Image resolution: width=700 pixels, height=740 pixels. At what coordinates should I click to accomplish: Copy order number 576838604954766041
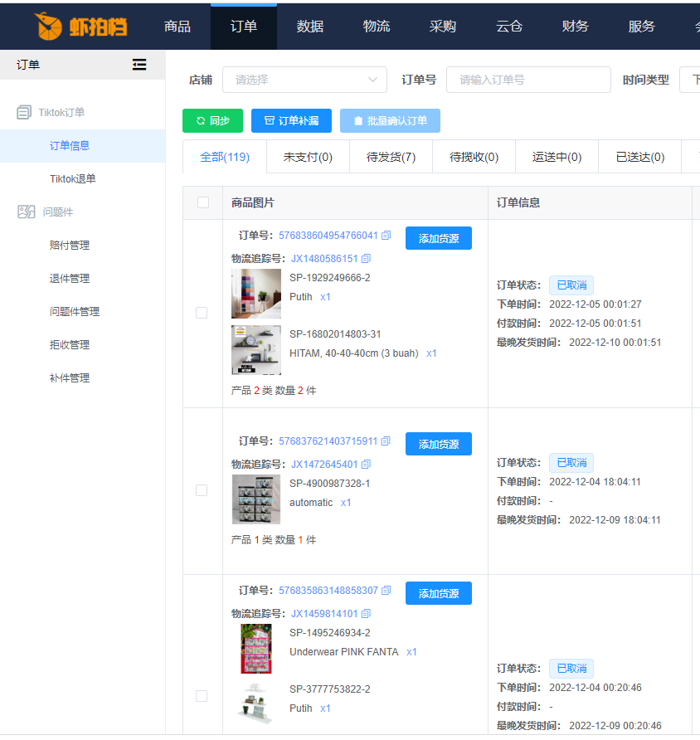(386, 235)
